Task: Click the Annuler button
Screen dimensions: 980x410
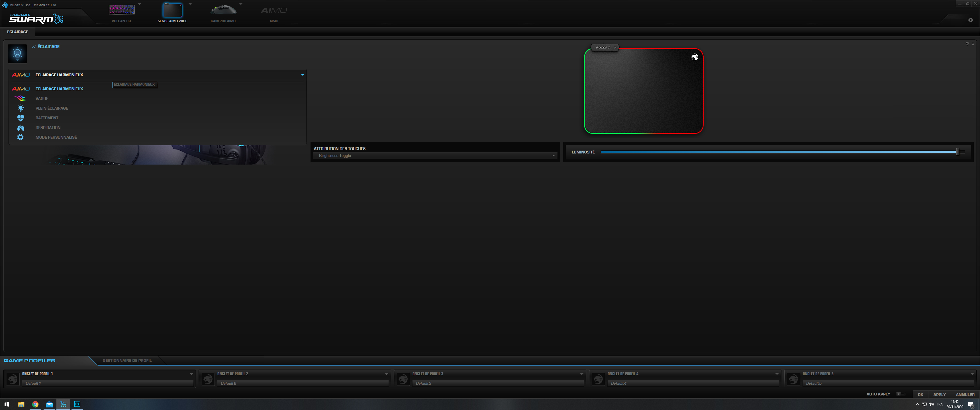Action: [965, 394]
